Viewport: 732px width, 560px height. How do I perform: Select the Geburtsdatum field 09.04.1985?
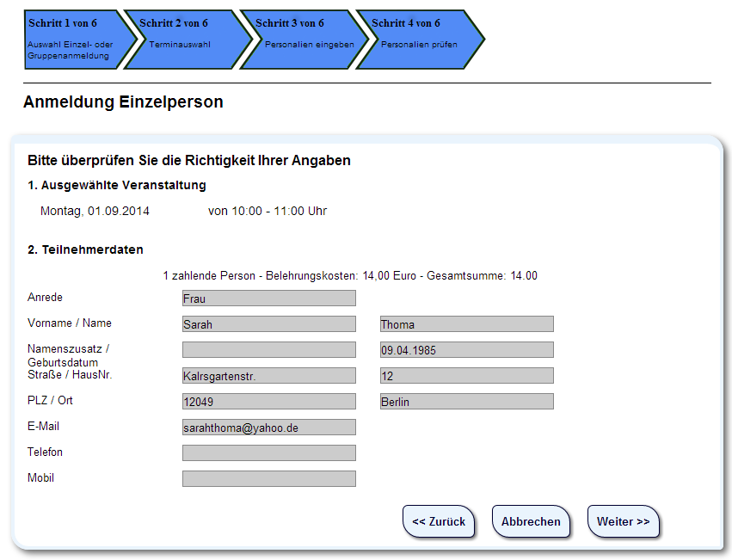coord(466,350)
